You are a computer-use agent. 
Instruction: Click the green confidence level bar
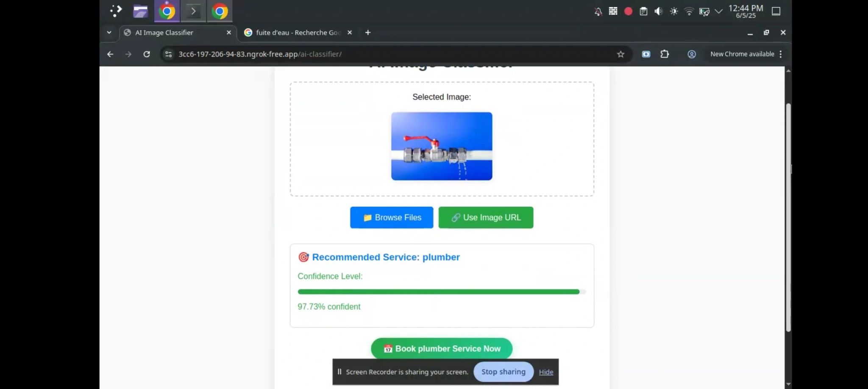click(438, 292)
